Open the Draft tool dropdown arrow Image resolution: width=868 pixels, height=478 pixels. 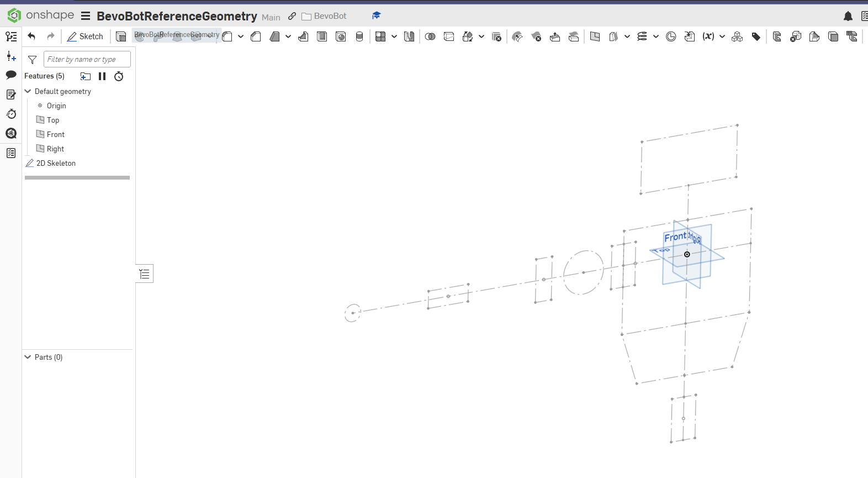tap(288, 36)
